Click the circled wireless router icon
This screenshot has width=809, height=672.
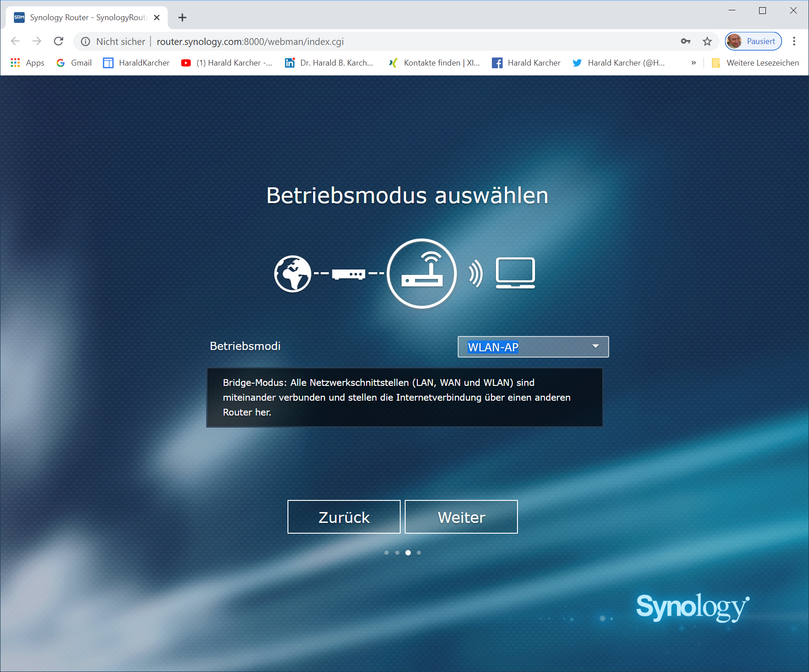pyautogui.click(x=422, y=274)
